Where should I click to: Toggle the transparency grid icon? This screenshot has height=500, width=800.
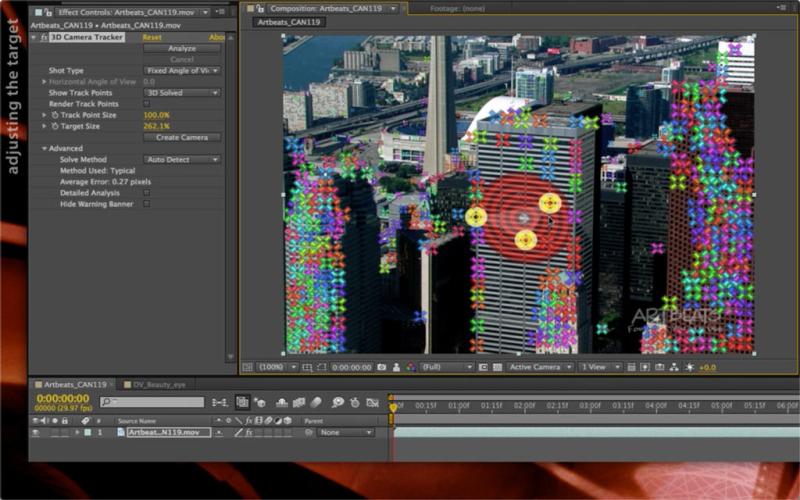pos(498,367)
